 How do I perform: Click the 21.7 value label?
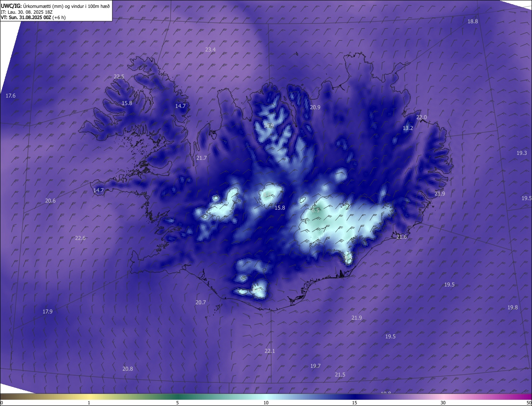tap(201, 158)
